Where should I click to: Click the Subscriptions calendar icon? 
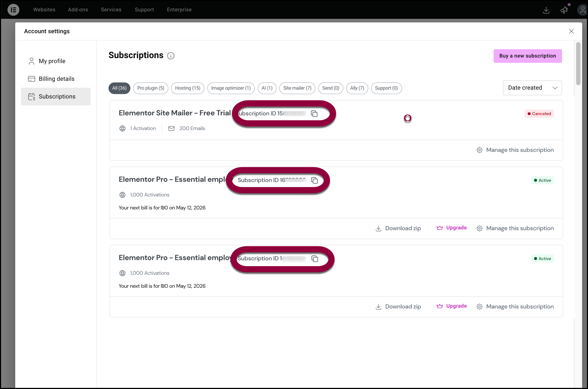coord(32,97)
